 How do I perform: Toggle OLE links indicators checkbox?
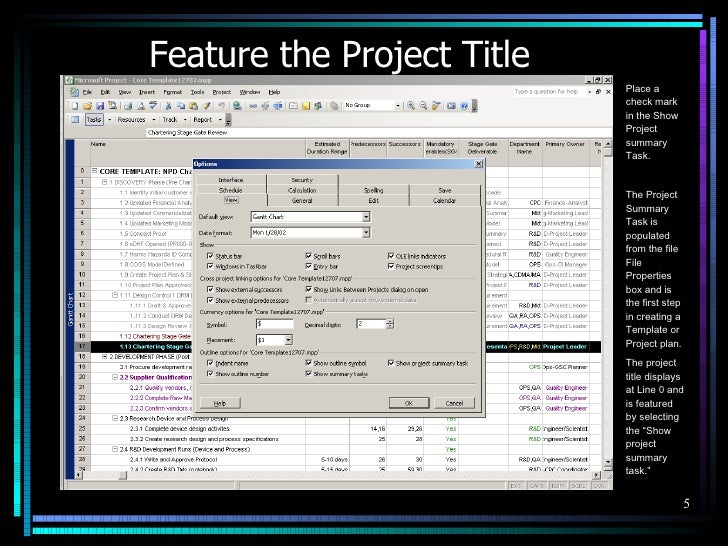point(390,256)
